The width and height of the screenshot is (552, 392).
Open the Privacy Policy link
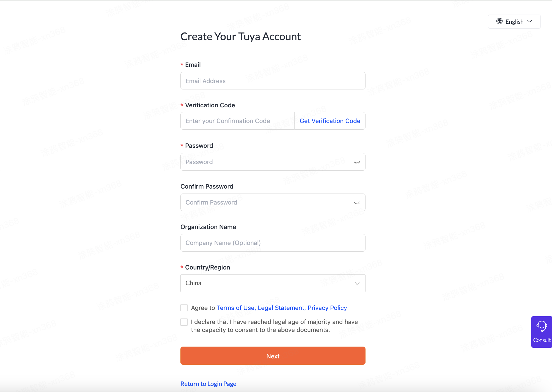327,308
